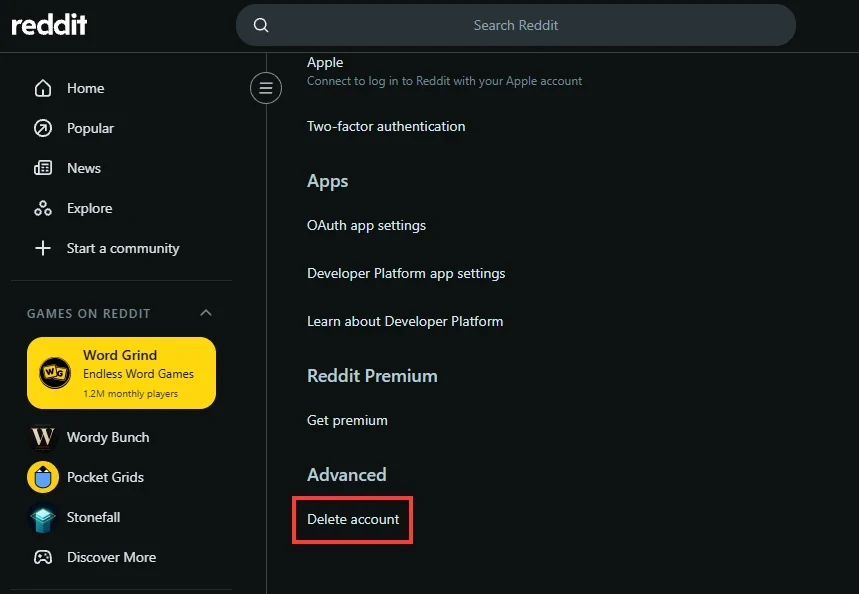Image resolution: width=859 pixels, height=594 pixels.
Task: Click the '1.2M monthly players' text
Action: point(130,393)
